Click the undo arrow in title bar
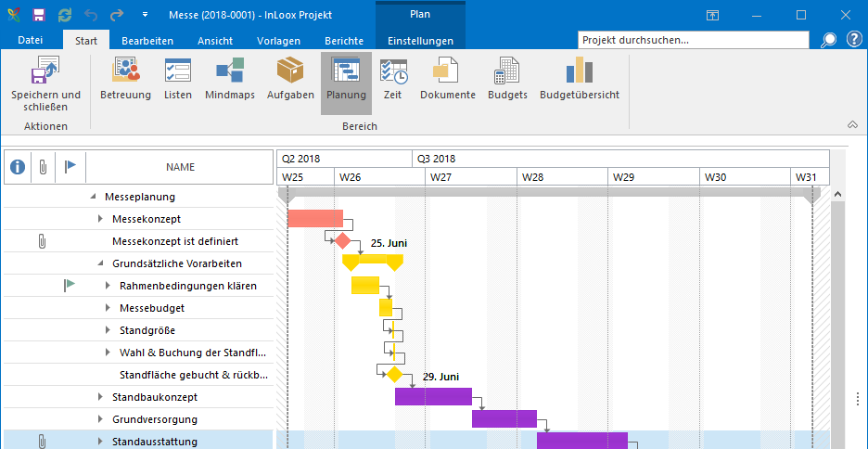 91,15
